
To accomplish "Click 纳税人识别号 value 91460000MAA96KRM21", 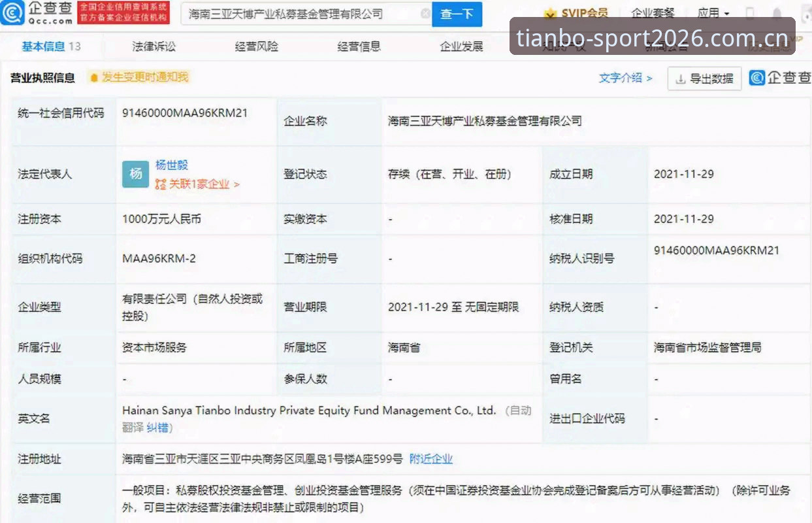I will 717,250.
